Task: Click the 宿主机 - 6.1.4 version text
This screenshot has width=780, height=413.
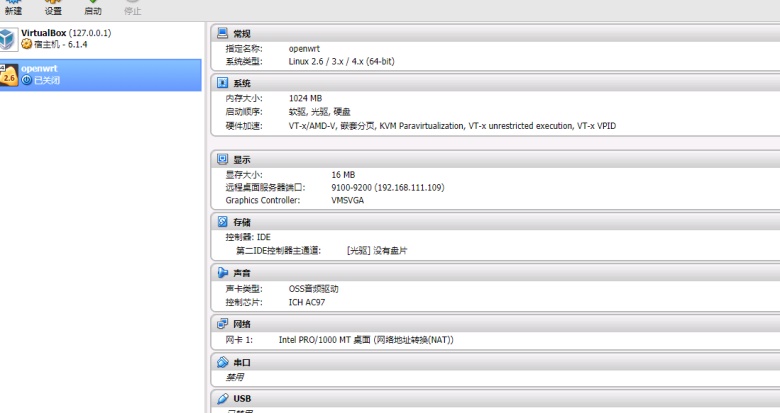Action: tap(61, 44)
